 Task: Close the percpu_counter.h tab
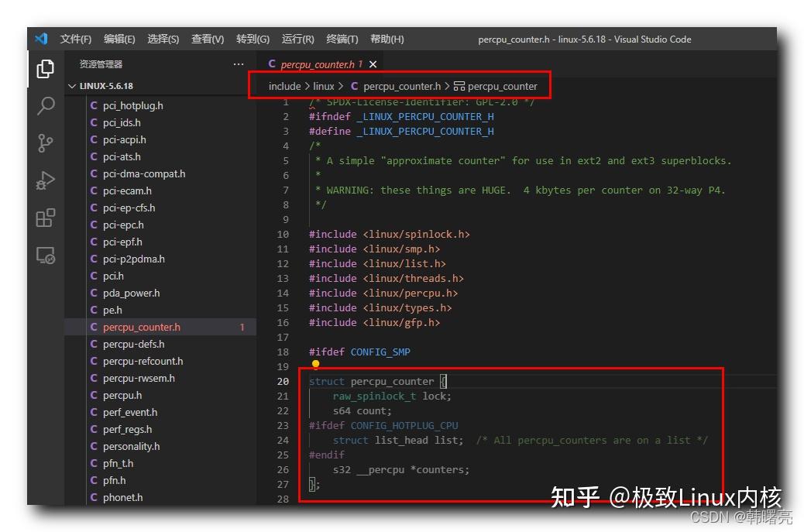373,64
